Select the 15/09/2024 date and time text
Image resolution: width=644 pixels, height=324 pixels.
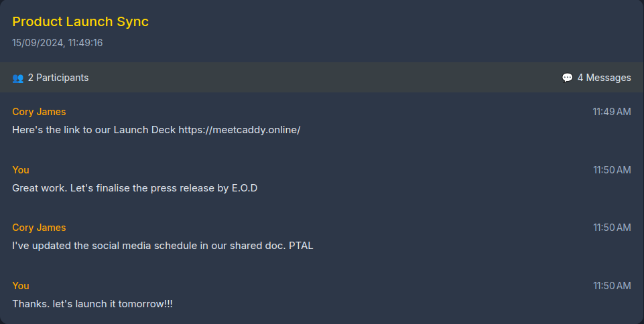point(57,43)
